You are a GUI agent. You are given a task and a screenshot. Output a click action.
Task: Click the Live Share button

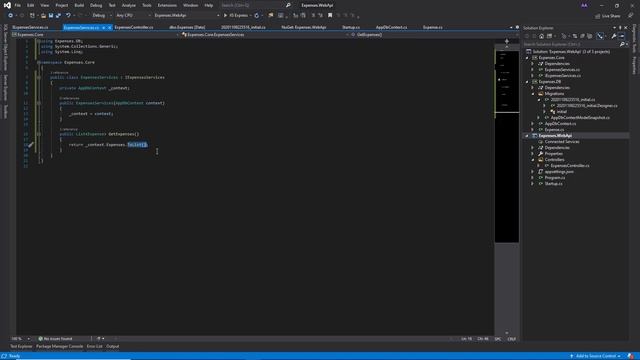point(607,16)
